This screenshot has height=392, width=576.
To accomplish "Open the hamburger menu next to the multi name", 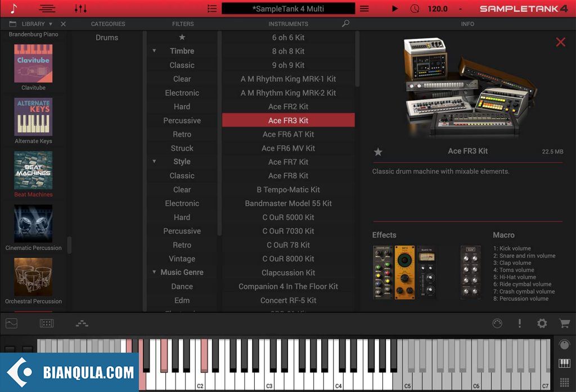I will (x=364, y=8).
